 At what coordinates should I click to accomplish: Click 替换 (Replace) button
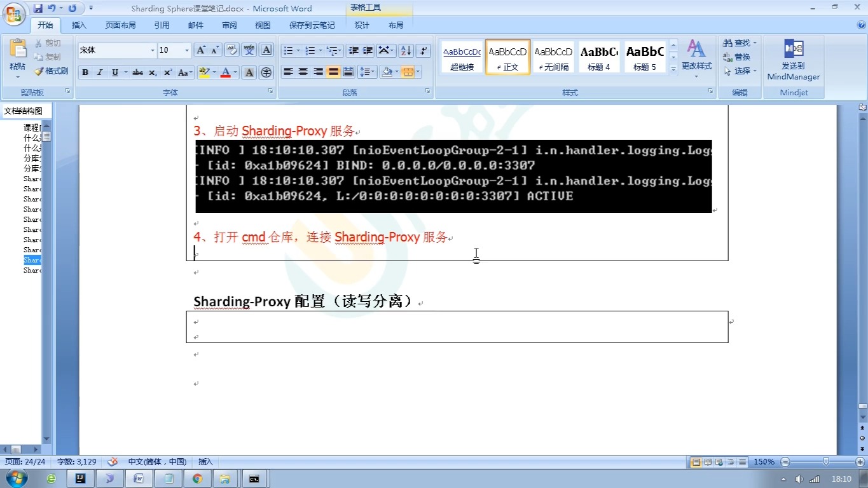tap(738, 57)
